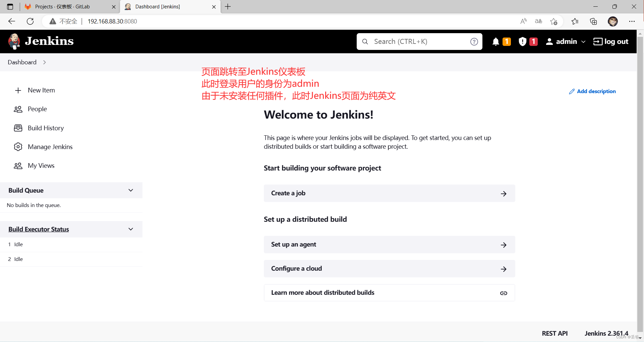Click the arrow on Set up an agent
Screen dimensions: 644x342
504,245
